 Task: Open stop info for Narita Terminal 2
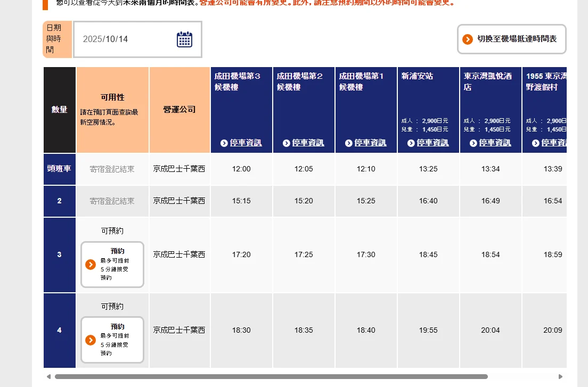coord(308,143)
